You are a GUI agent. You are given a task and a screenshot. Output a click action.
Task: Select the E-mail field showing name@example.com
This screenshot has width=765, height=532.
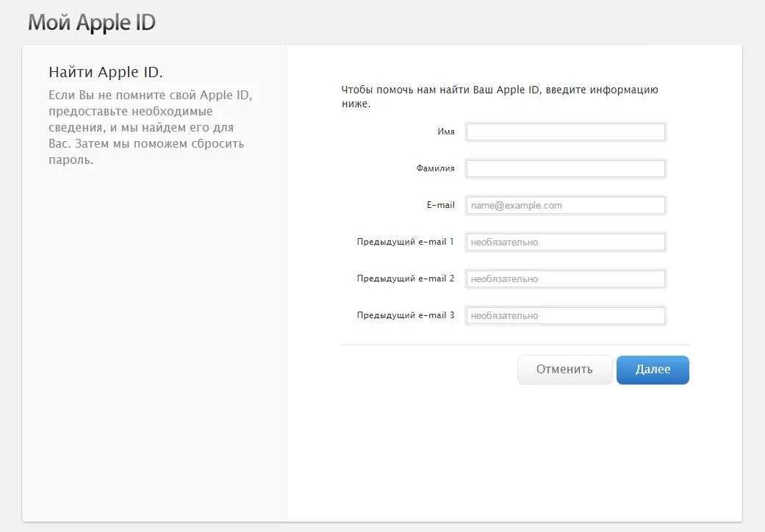565,205
